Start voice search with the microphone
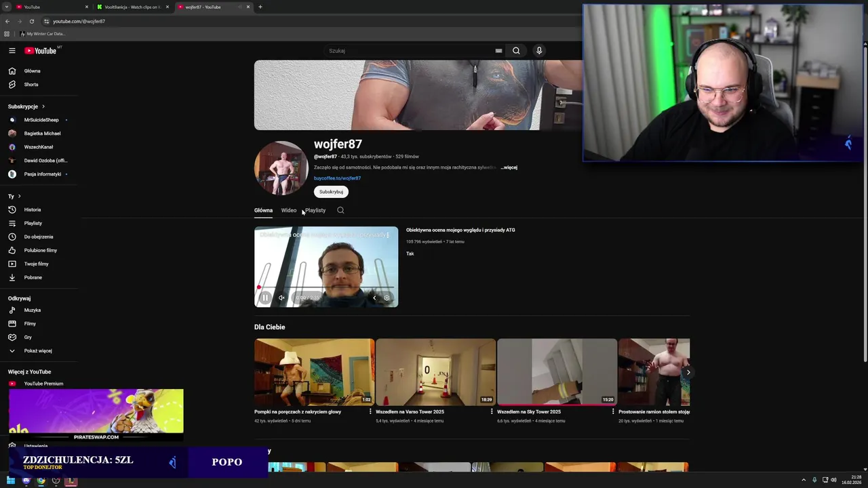This screenshot has width=868, height=488. click(x=539, y=51)
